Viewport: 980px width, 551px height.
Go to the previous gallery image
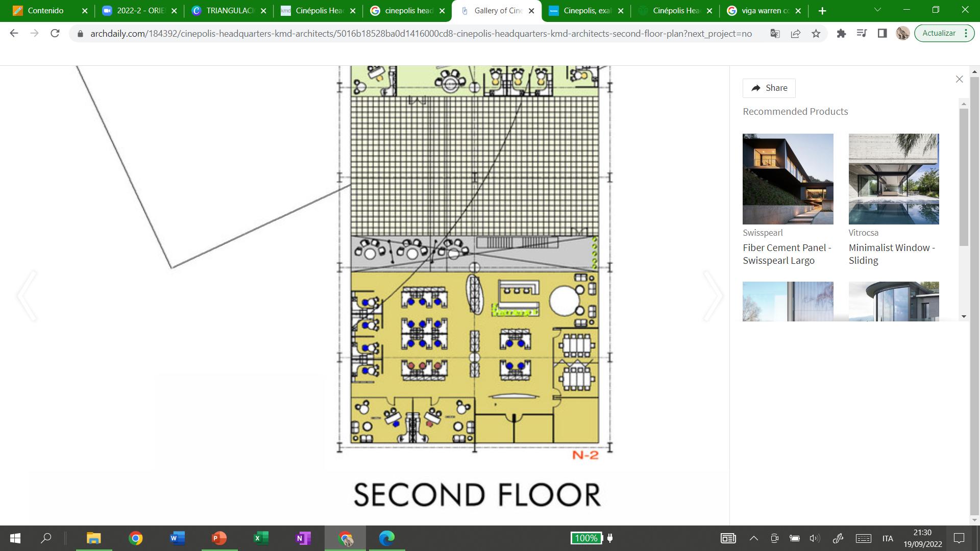pyautogui.click(x=27, y=296)
